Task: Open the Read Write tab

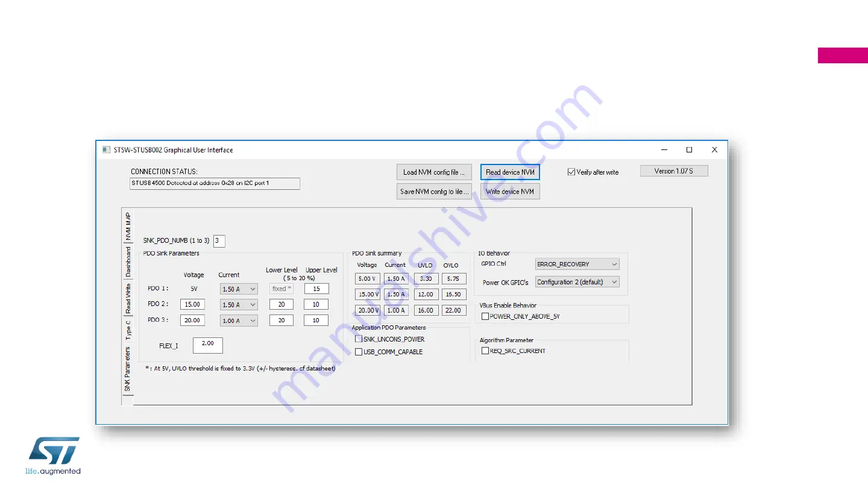Action: [x=127, y=298]
